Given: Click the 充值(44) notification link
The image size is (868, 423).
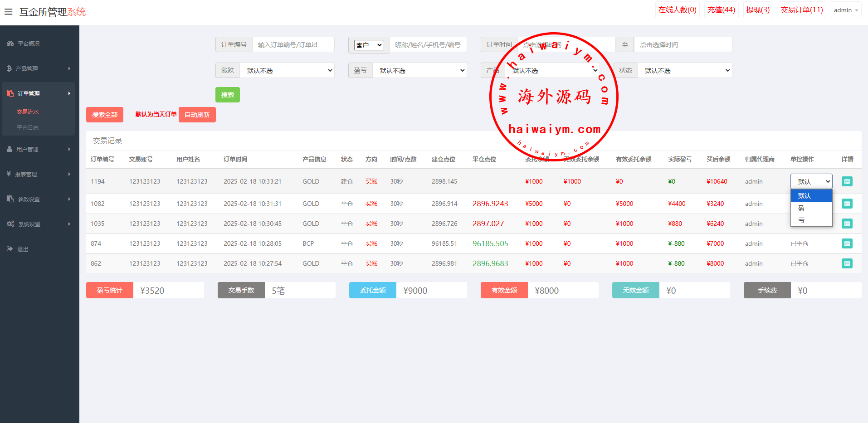Looking at the screenshot, I should (x=721, y=10).
